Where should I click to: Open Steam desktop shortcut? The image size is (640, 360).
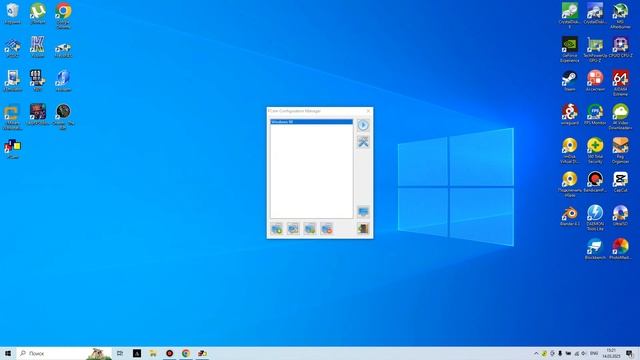pyautogui.click(x=569, y=81)
